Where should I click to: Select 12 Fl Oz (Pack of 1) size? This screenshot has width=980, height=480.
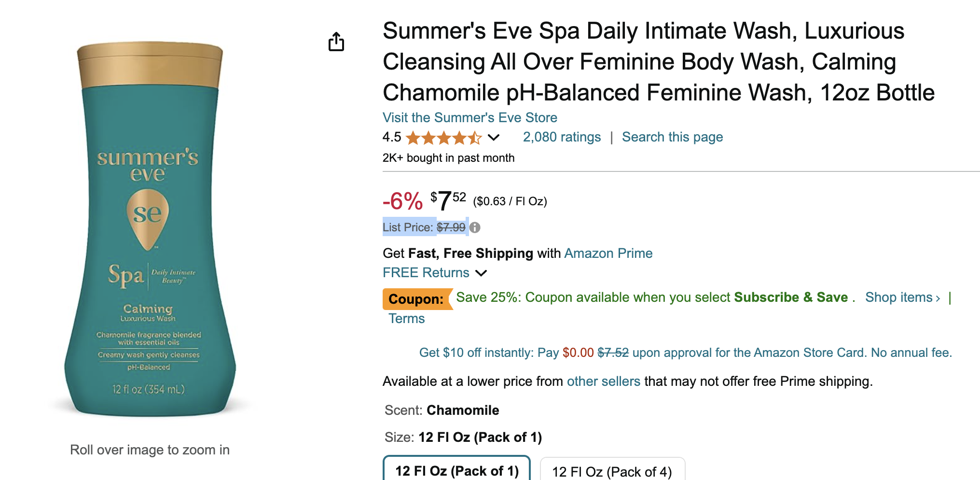[456, 470]
